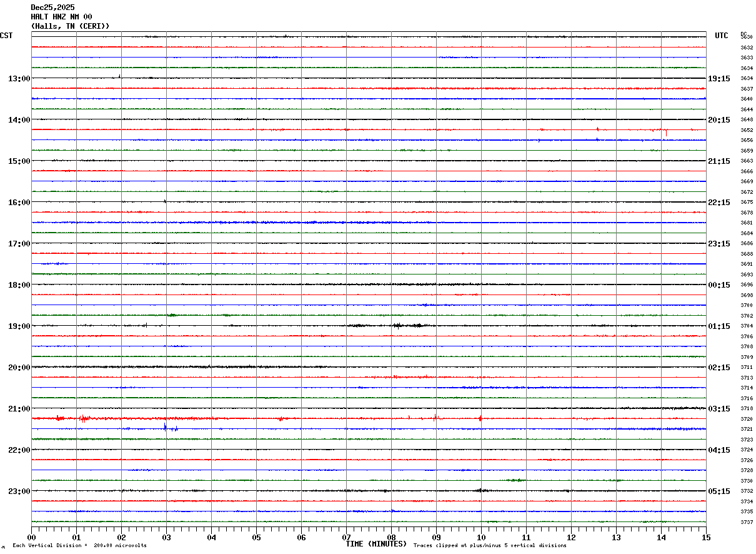
Task: Select the 22:00 CST time label
Action: (x=19, y=450)
